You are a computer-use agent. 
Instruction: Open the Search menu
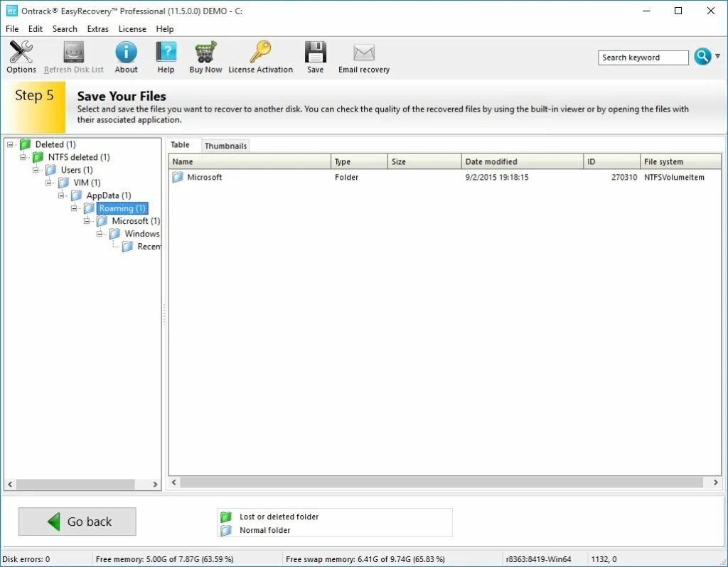point(65,28)
